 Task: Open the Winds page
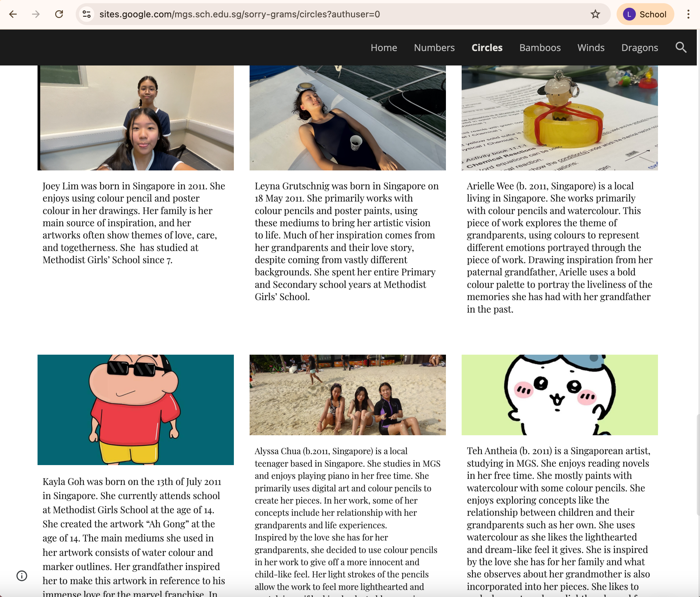[591, 48]
